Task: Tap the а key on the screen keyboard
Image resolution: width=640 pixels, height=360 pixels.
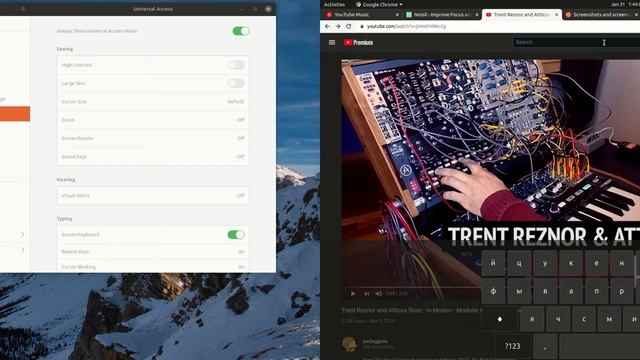Action: [x=571, y=291]
